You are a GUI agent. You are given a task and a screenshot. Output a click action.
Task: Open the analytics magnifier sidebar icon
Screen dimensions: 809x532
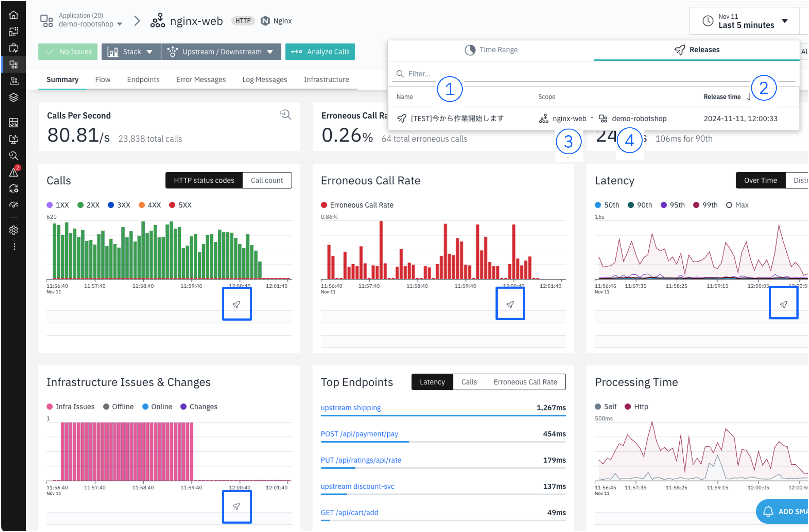point(13,156)
